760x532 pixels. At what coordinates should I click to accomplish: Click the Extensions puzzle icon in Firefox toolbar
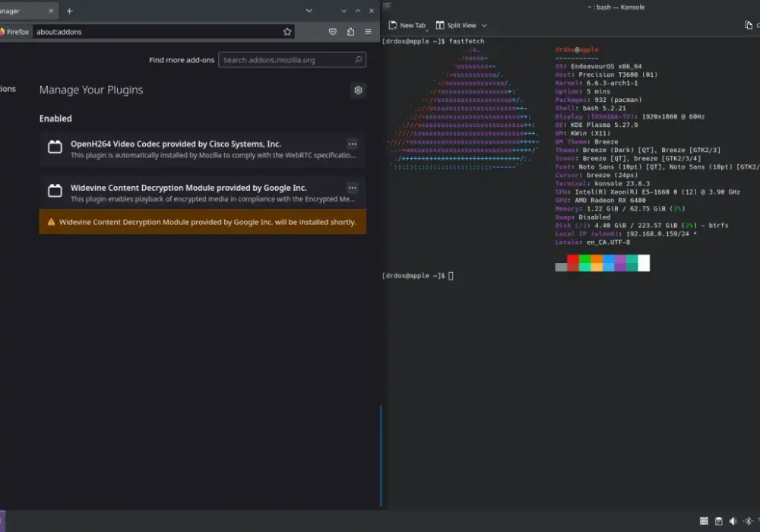pyautogui.click(x=350, y=31)
